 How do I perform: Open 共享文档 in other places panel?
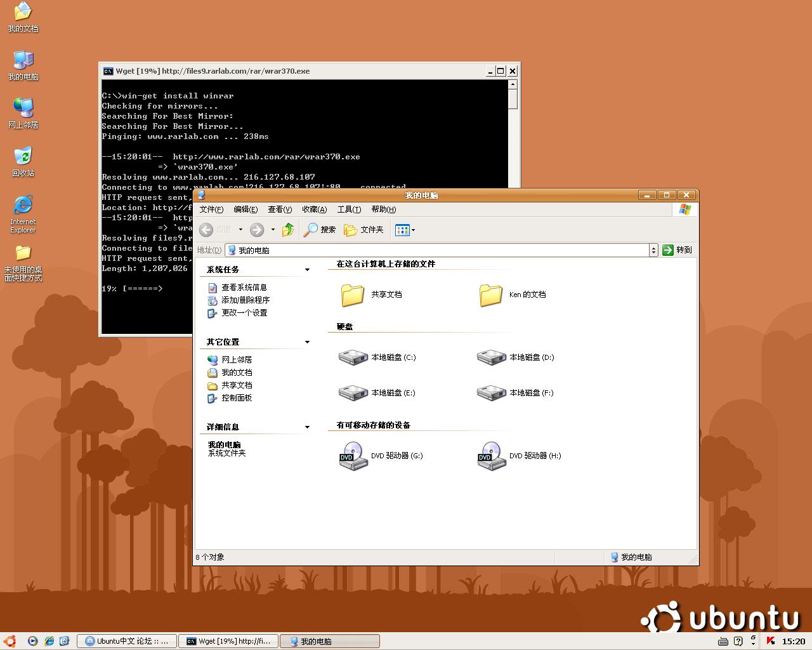point(237,385)
